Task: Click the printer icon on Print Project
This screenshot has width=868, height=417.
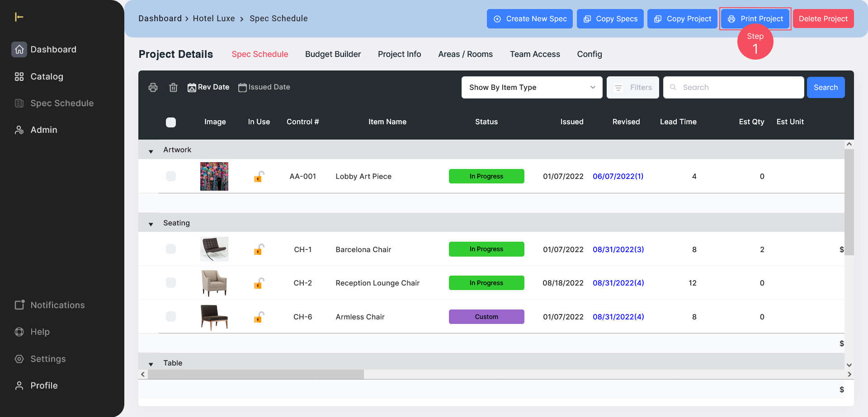Action: tap(731, 19)
